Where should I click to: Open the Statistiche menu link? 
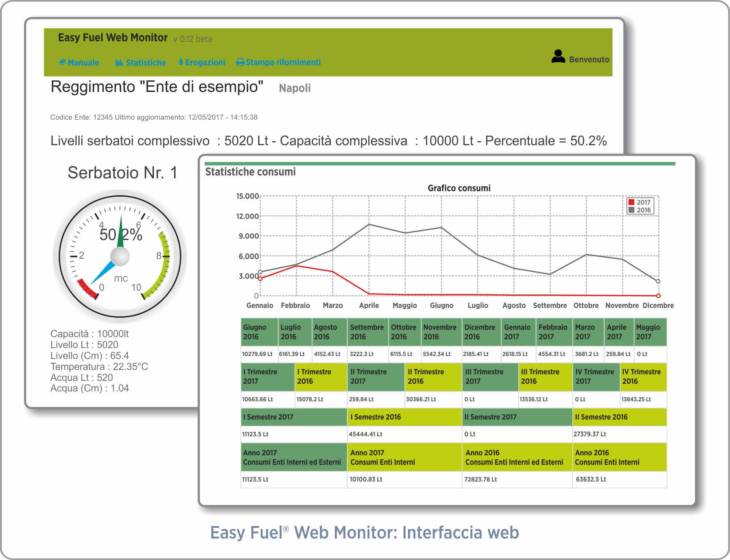[146, 63]
